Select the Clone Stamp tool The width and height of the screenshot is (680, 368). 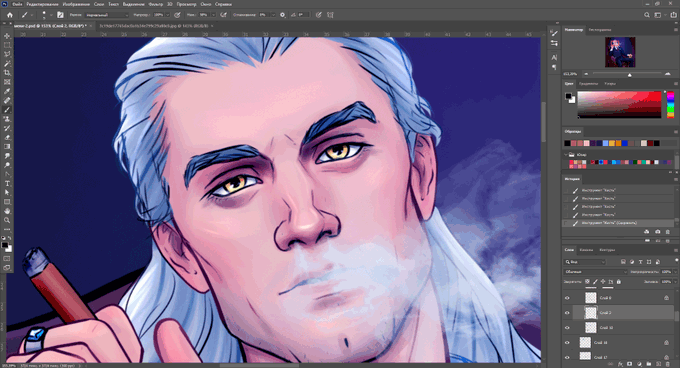point(7,119)
